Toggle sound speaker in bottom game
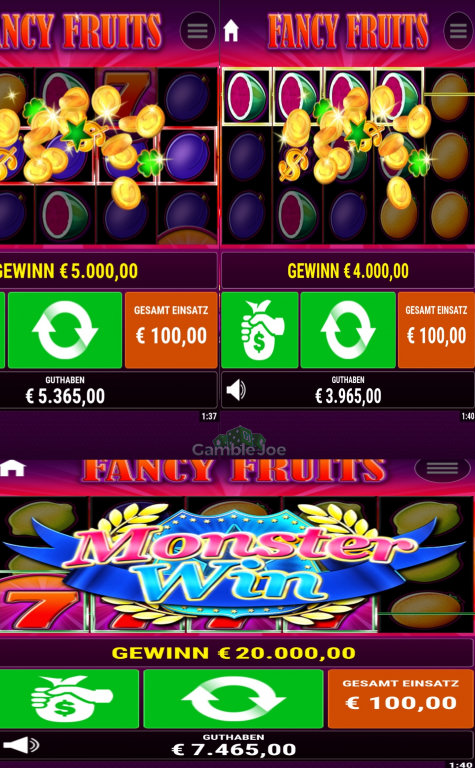Viewport: 475px width, 768px height. [x=21, y=745]
